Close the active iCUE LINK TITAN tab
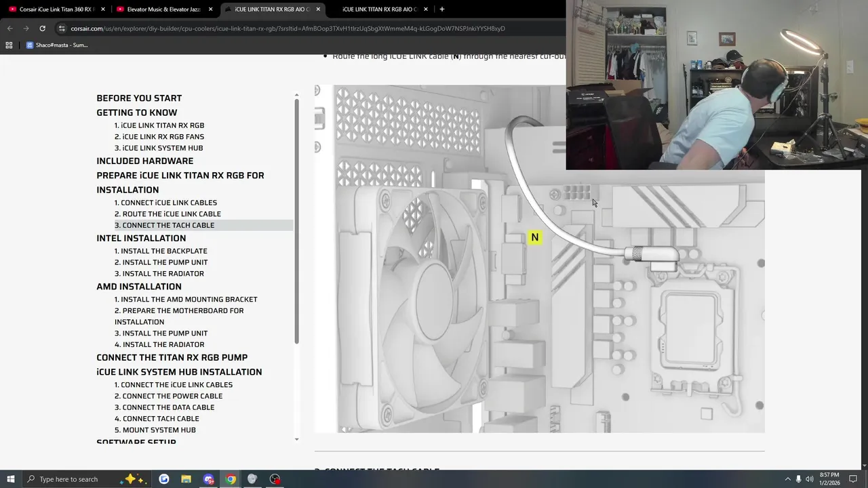 [318, 9]
